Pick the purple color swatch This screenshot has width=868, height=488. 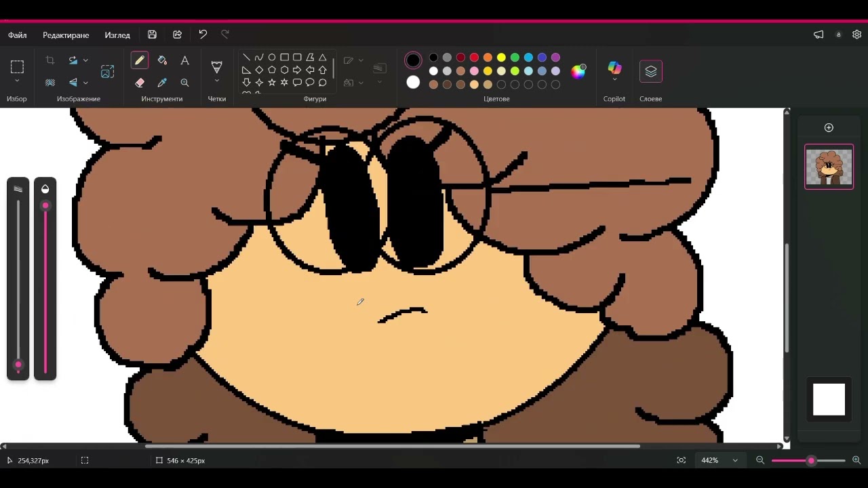[555, 58]
